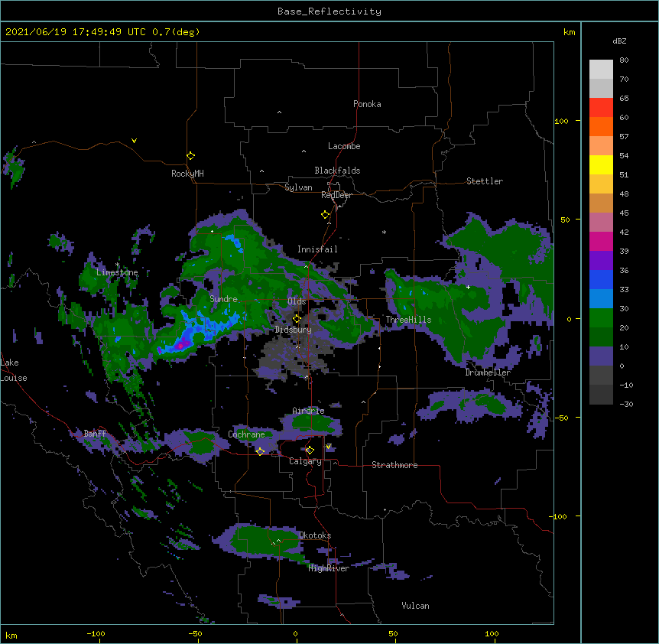Click the Cochrane town label
Image resolution: width=659 pixels, height=644 pixels.
pos(246,434)
